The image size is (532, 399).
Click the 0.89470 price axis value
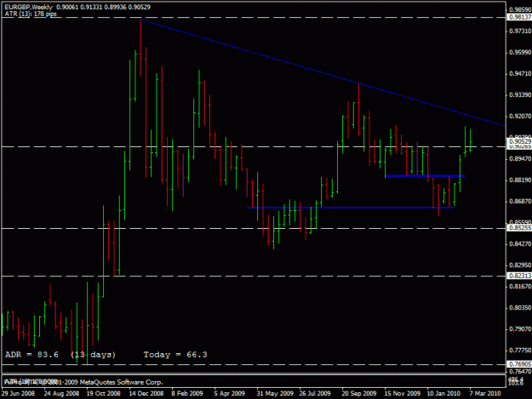520,158
